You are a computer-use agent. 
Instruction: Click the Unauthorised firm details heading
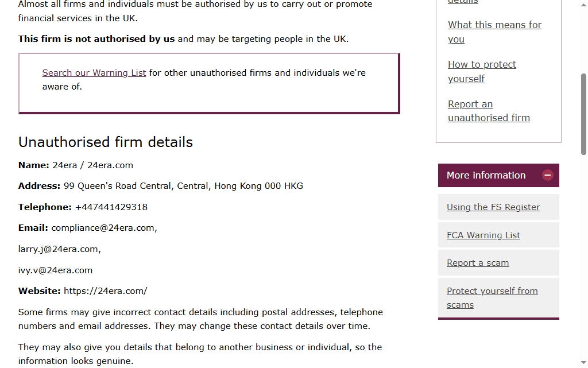point(106,142)
